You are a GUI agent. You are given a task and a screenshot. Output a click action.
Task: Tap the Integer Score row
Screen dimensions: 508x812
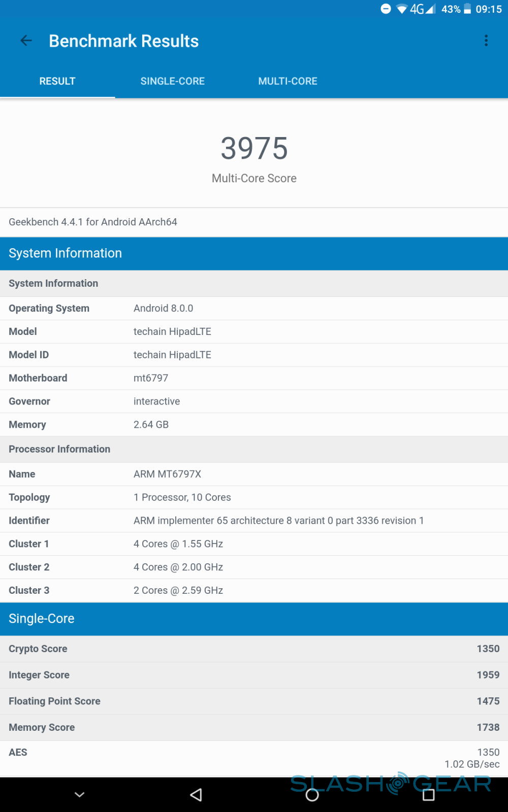254,675
